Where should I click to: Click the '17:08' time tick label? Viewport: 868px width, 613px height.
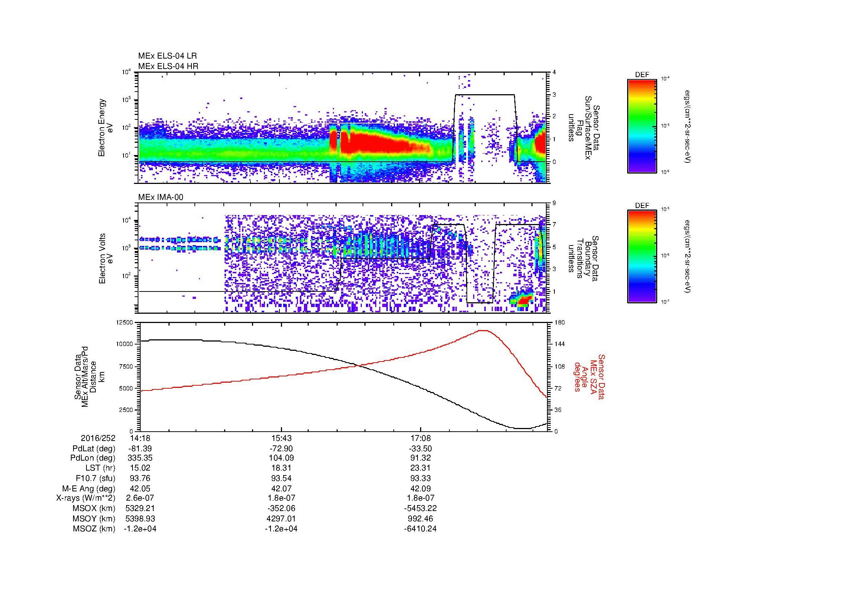coord(420,438)
